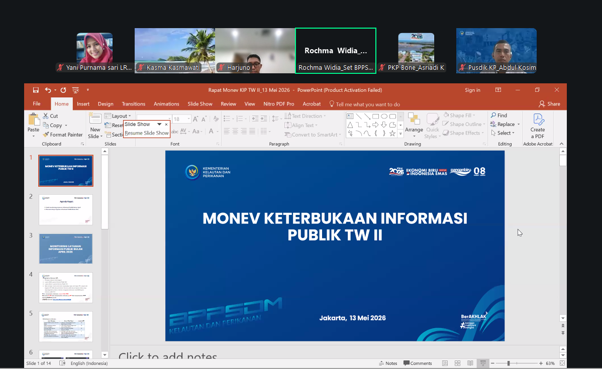Image resolution: width=602 pixels, height=369 pixels.
Task: Open the Replace dropdown arrow
Action: pyautogui.click(x=518, y=124)
